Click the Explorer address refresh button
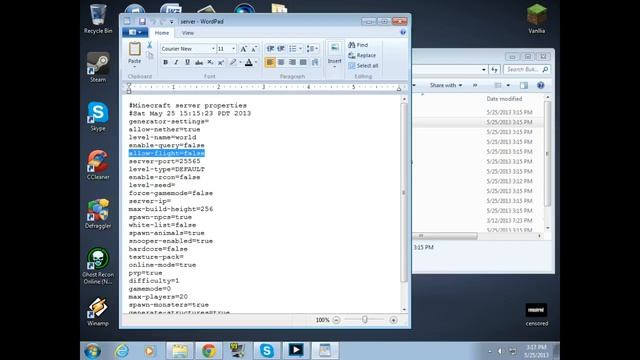640x360 pixels. point(494,69)
